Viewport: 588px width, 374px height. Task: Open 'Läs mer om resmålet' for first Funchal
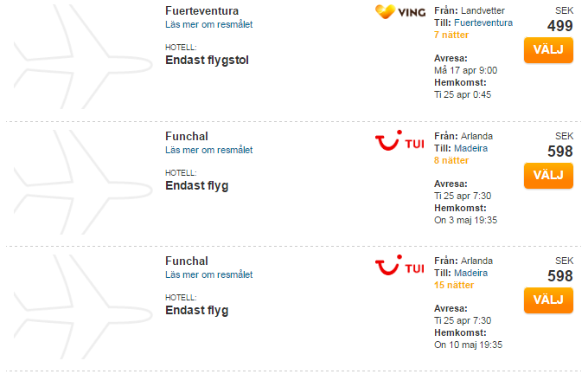(209, 150)
